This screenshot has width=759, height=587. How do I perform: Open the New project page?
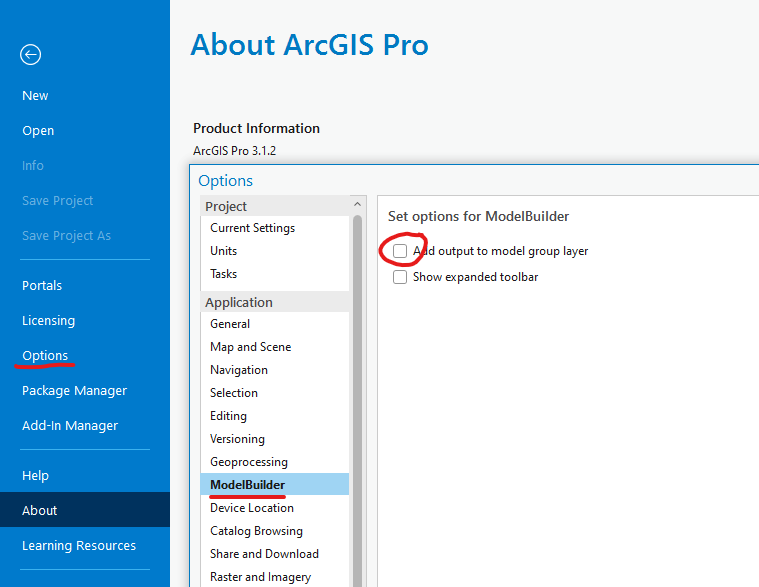point(35,95)
